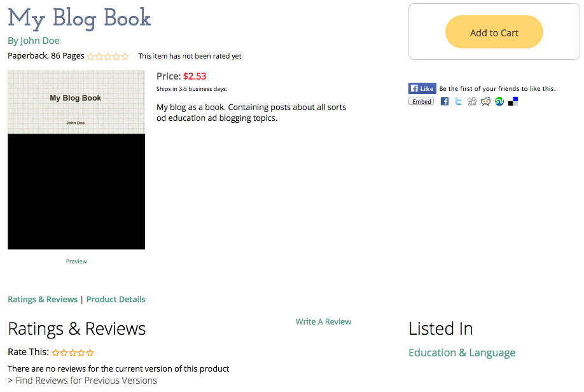Share the book on Facebook icon
The width and height of the screenshot is (584, 392).
(x=445, y=101)
